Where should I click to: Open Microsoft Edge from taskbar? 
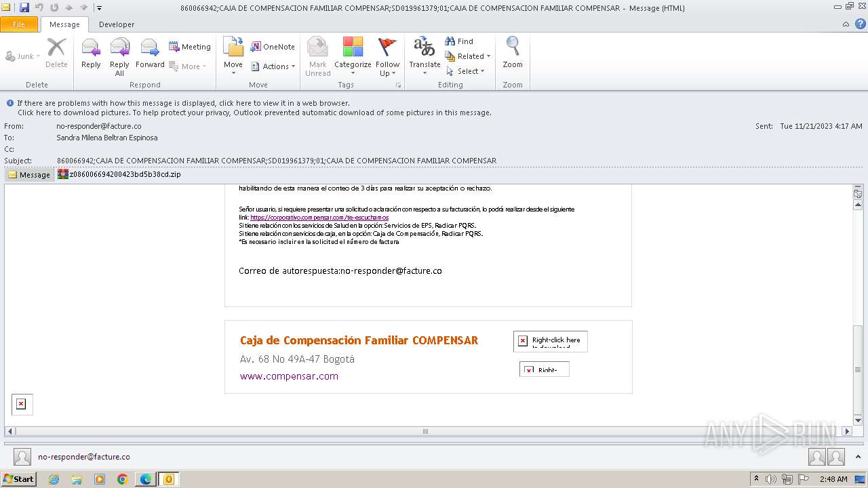(x=146, y=479)
